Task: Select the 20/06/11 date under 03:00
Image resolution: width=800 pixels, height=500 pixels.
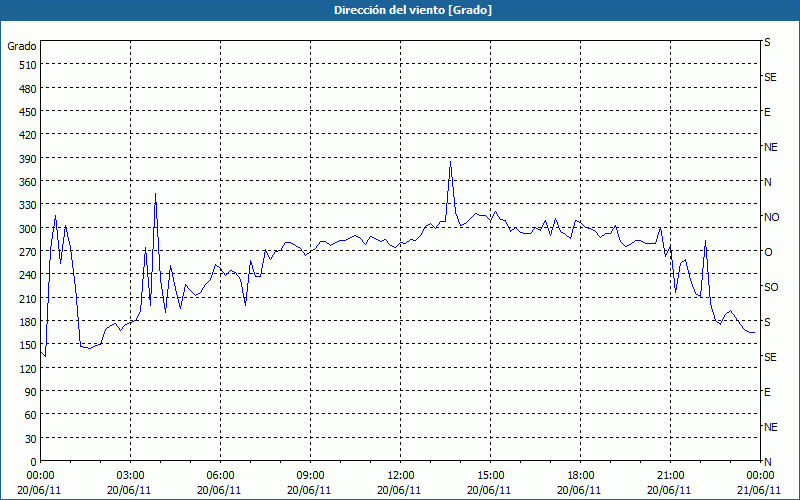Action: tap(129, 491)
